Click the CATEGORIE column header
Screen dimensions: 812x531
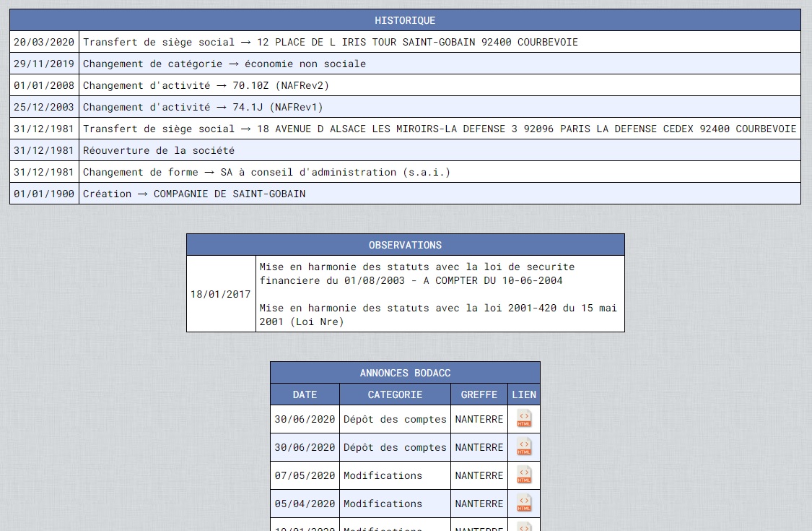[x=395, y=394]
